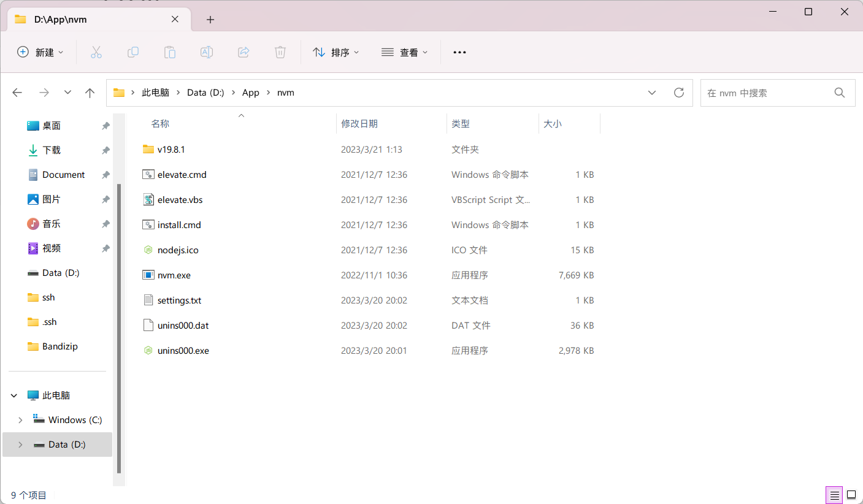Sort by 类型 column header

tap(461, 123)
